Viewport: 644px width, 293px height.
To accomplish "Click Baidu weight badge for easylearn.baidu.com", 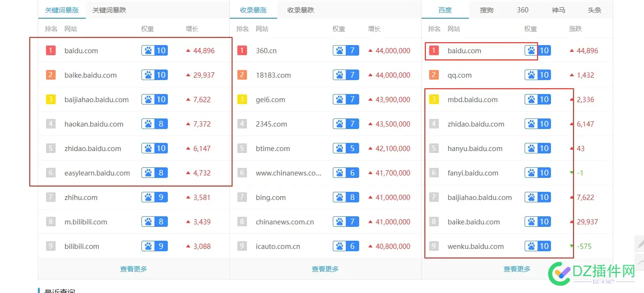I will [154, 173].
